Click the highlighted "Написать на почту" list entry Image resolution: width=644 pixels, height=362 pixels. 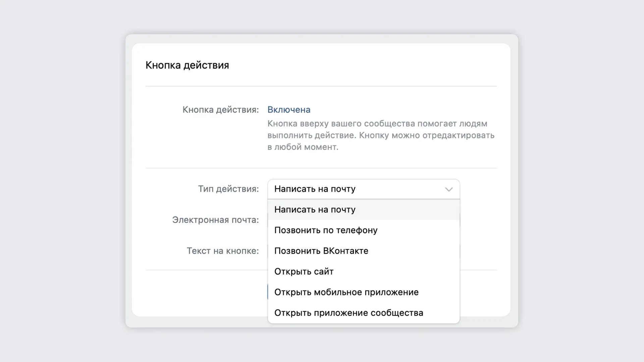[x=315, y=209]
